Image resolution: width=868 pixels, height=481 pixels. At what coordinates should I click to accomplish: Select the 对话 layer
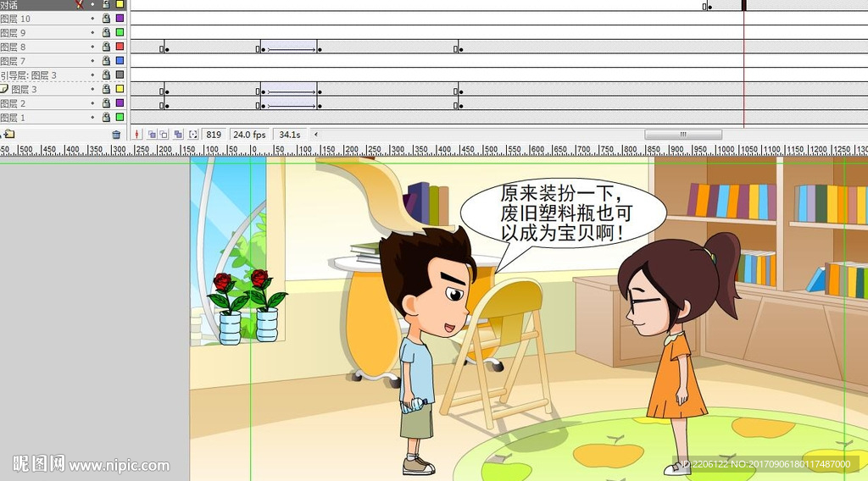click(8, 5)
